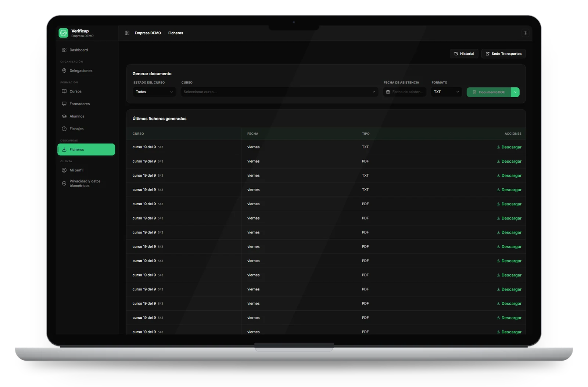Click the Cursos book icon
This screenshot has height=387, width=588.
(64, 91)
